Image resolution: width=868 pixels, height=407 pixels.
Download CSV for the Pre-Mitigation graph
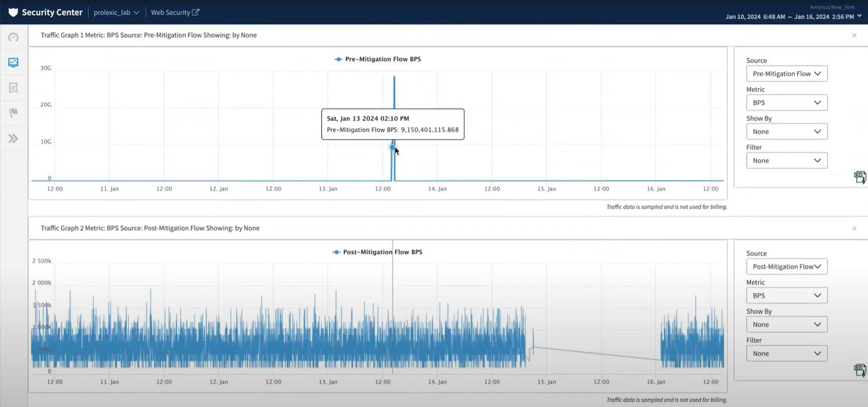pos(860,177)
